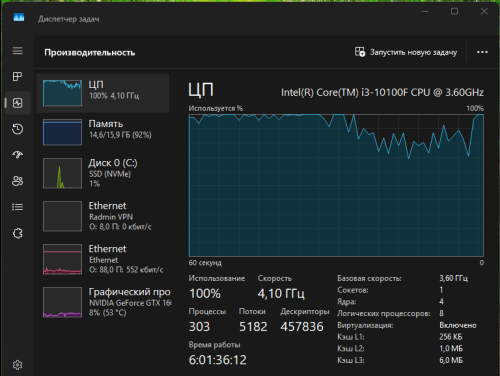This screenshot has height=376, width=500.
Task: Click the 'Используется %' graph label
Action: pyautogui.click(x=216, y=108)
